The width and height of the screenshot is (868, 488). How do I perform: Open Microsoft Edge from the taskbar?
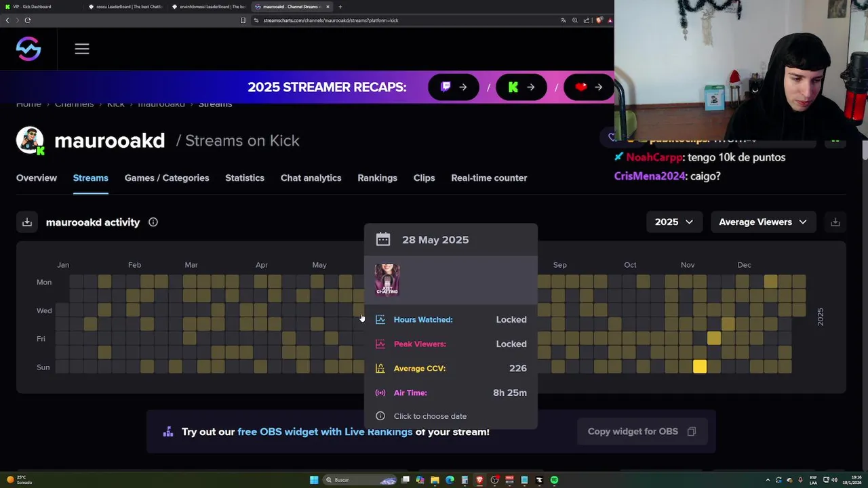(450, 480)
